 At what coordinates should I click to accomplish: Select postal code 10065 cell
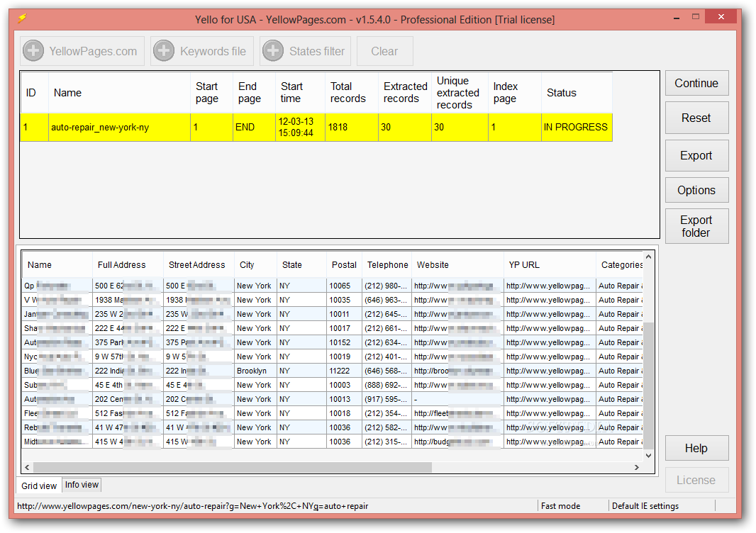pos(344,286)
